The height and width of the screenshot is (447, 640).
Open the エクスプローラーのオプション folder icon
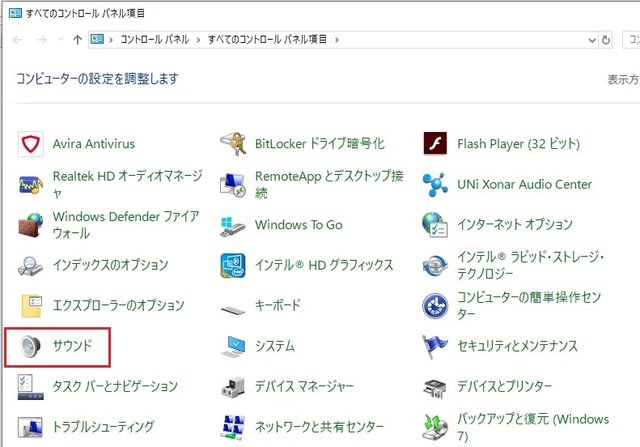coord(31,306)
